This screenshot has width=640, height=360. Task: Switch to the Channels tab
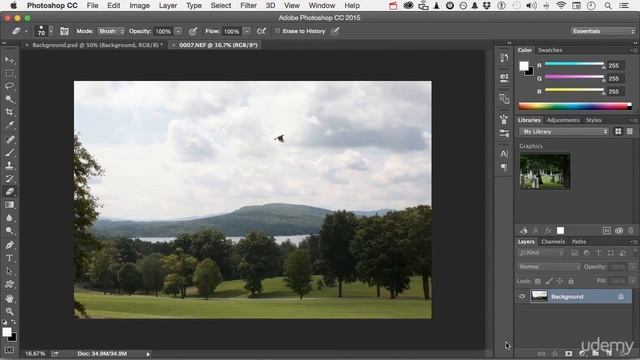coord(553,242)
